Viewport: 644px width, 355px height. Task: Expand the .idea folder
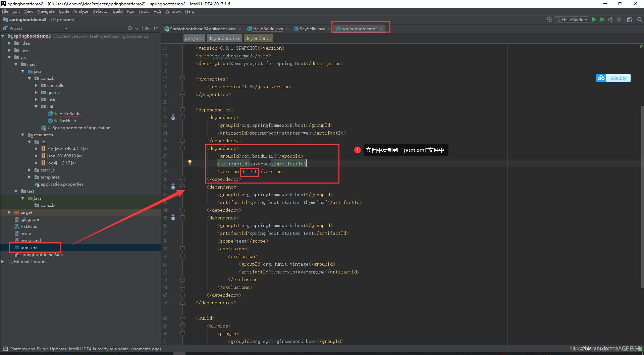click(x=9, y=43)
